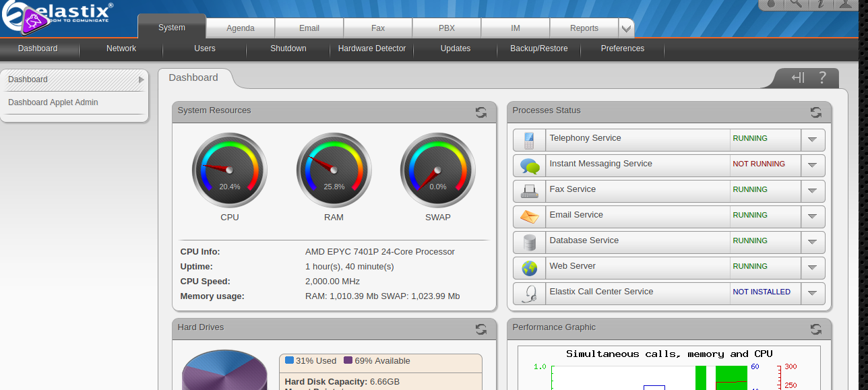This screenshot has width=868, height=390.
Task: Switch to the PBX tab
Action: 446,28
